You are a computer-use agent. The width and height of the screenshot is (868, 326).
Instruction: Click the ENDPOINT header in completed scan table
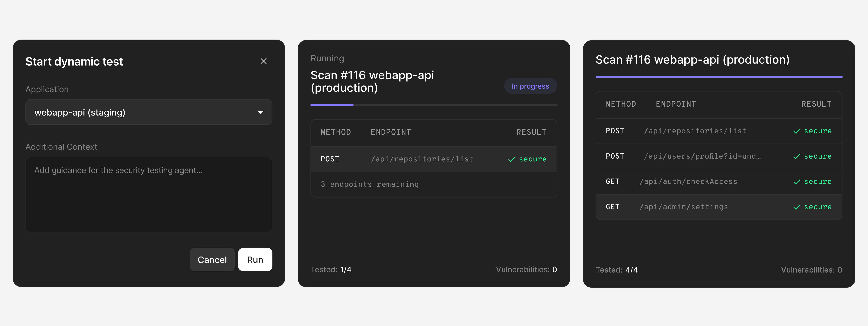point(676,104)
